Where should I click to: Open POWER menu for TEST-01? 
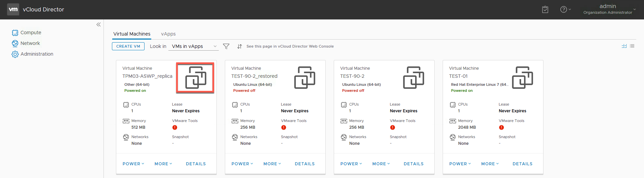(x=460, y=164)
